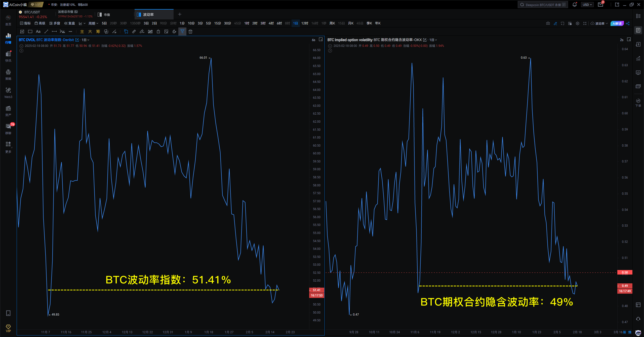Switch to the 波动率 tab

(x=154, y=14)
